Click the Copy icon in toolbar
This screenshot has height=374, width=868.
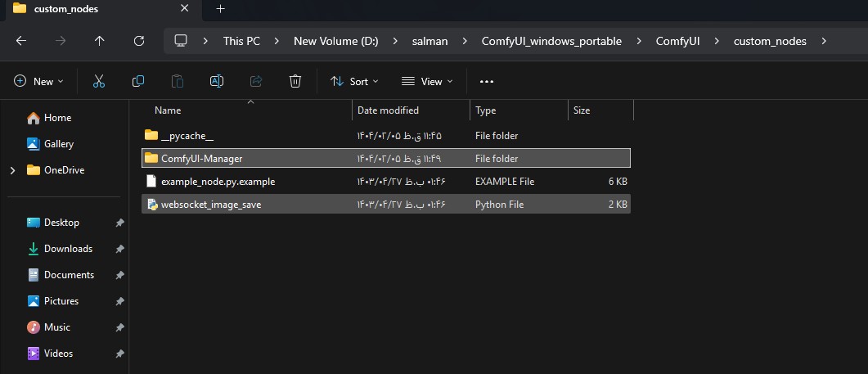(138, 81)
